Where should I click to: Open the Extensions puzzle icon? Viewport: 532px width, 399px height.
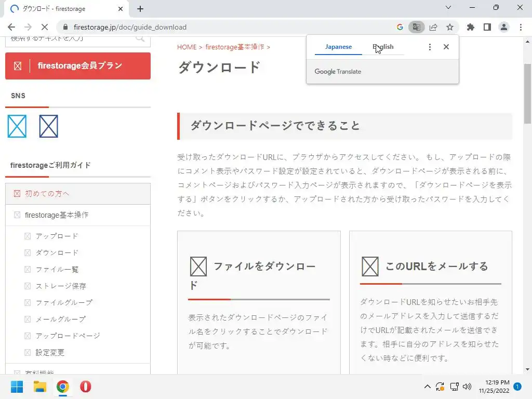pos(471,27)
